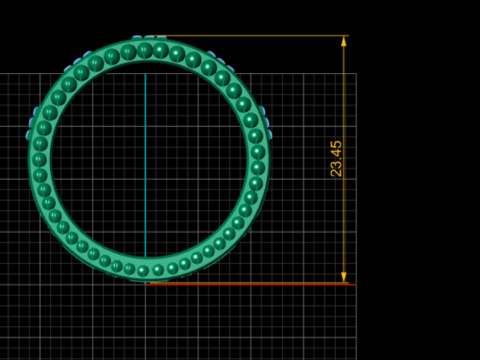The height and width of the screenshot is (360, 480).
Task: Click the 23.45 dimension value text
Action: point(336,159)
